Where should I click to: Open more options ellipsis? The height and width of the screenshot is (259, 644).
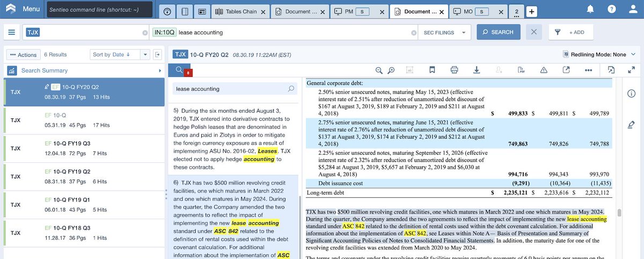pyautogui.click(x=588, y=70)
